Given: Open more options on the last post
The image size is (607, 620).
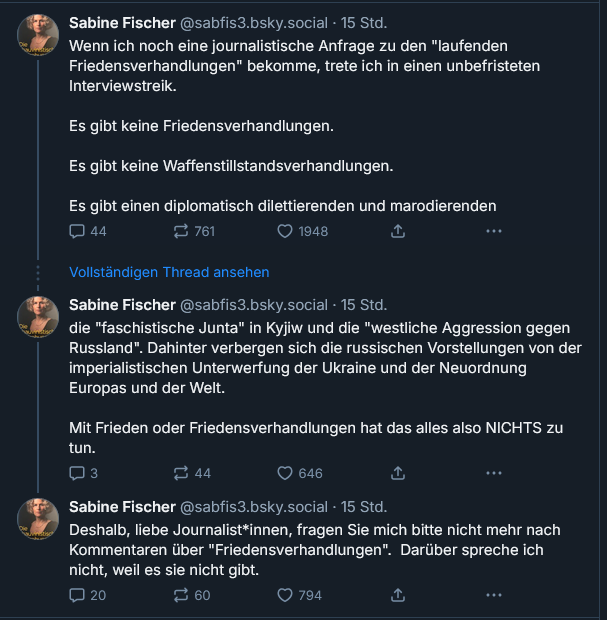Looking at the screenshot, I should 493,595.
